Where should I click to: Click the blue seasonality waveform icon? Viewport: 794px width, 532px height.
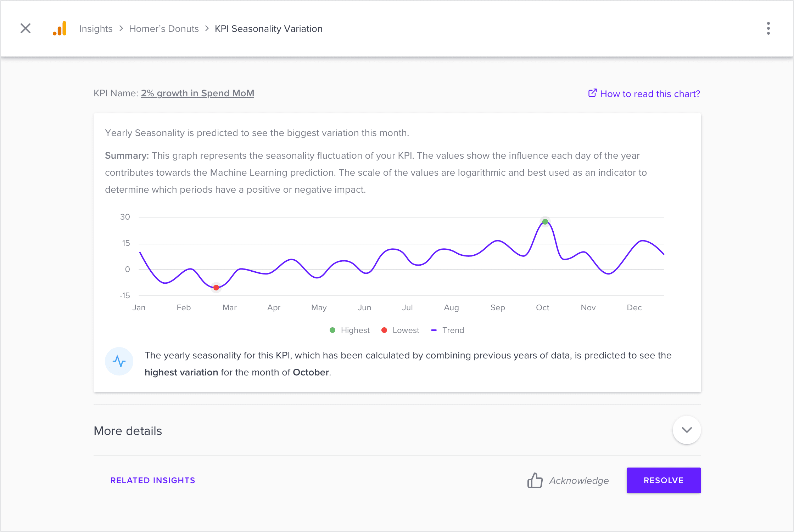(x=119, y=361)
